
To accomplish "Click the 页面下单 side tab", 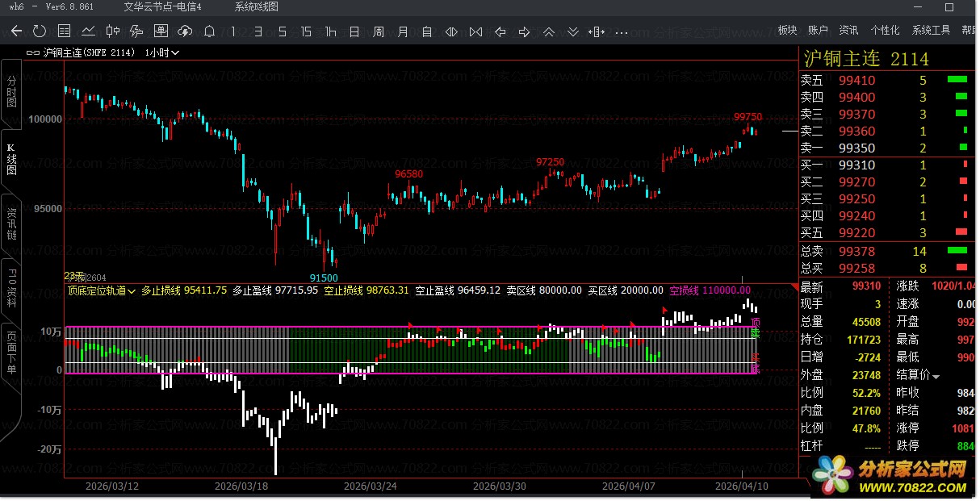I will coord(11,353).
